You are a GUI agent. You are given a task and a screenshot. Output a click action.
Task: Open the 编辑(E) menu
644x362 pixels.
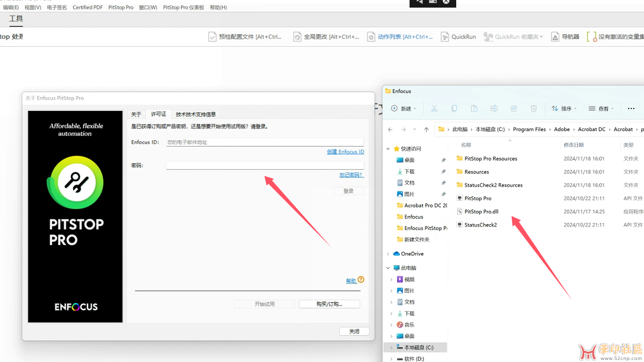pyautogui.click(x=11, y=8)
